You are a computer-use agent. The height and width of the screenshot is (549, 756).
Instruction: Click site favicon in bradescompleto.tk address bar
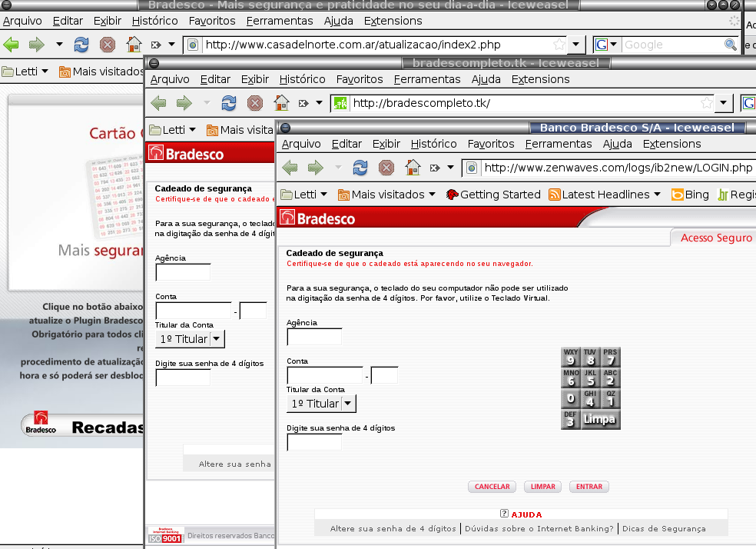point(340,103)
